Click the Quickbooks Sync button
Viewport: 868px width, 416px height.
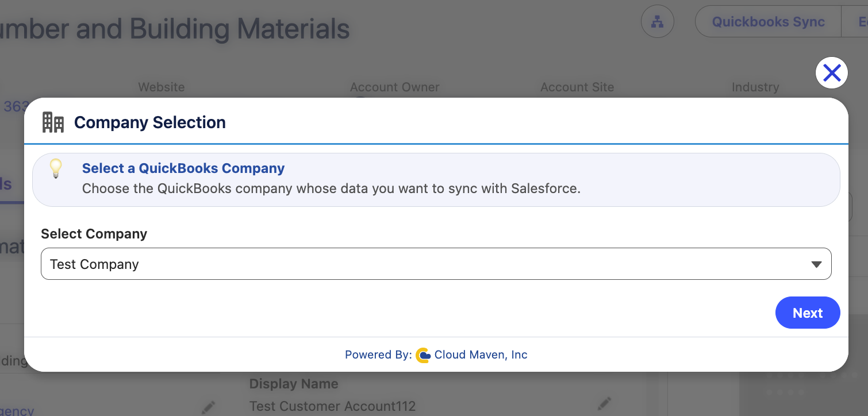pyautogui.click(x=768, y=22)
